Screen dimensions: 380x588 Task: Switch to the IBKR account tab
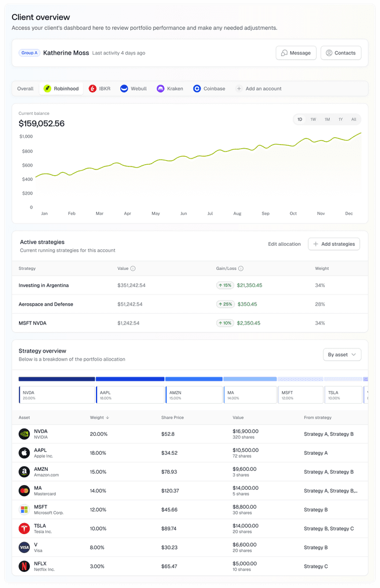coord(99,88)
